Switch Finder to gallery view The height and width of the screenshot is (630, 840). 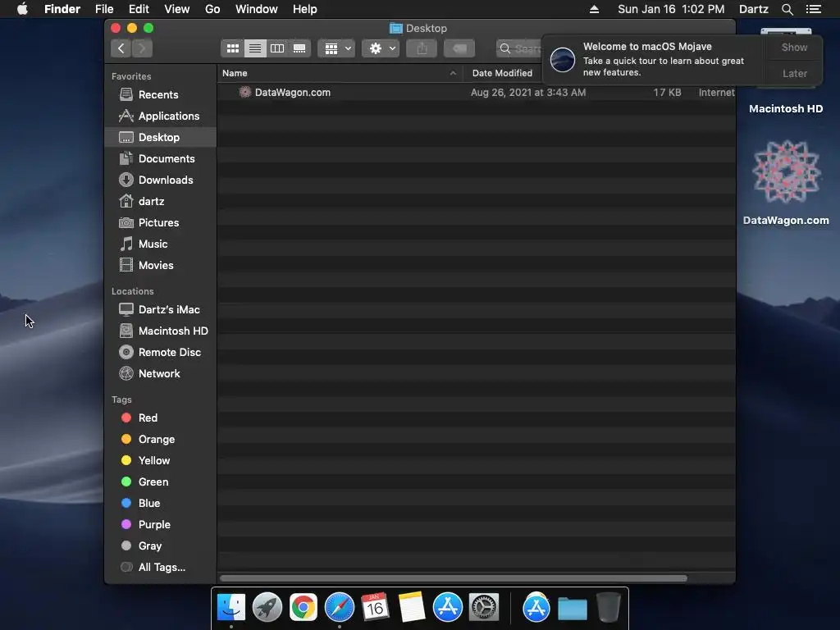click(299, 48)
